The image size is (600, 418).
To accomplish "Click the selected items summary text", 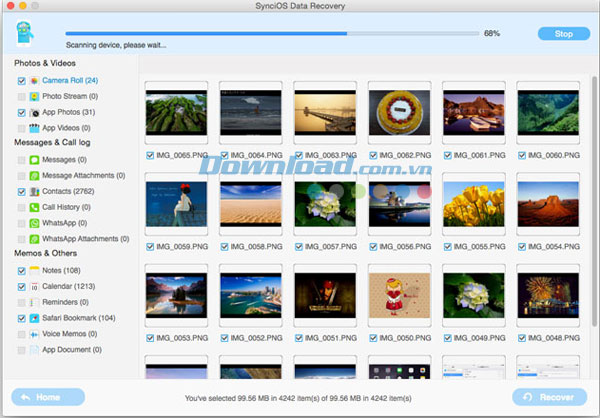I will [x=298, y=398].
